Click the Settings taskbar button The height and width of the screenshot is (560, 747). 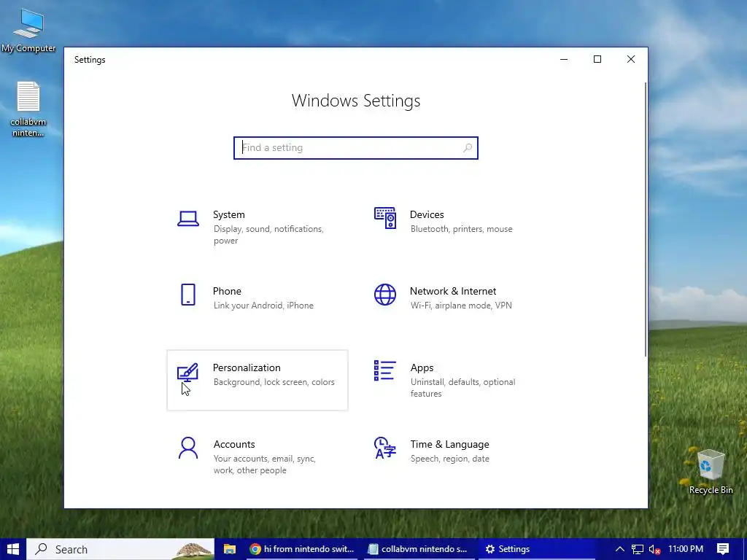click(x=536, y=549)
